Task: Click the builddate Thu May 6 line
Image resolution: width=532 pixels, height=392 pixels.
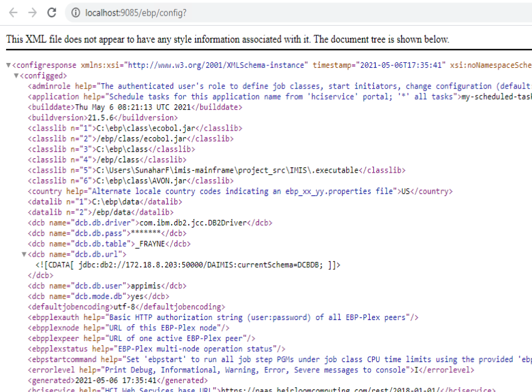Action: tap(135, 107)
